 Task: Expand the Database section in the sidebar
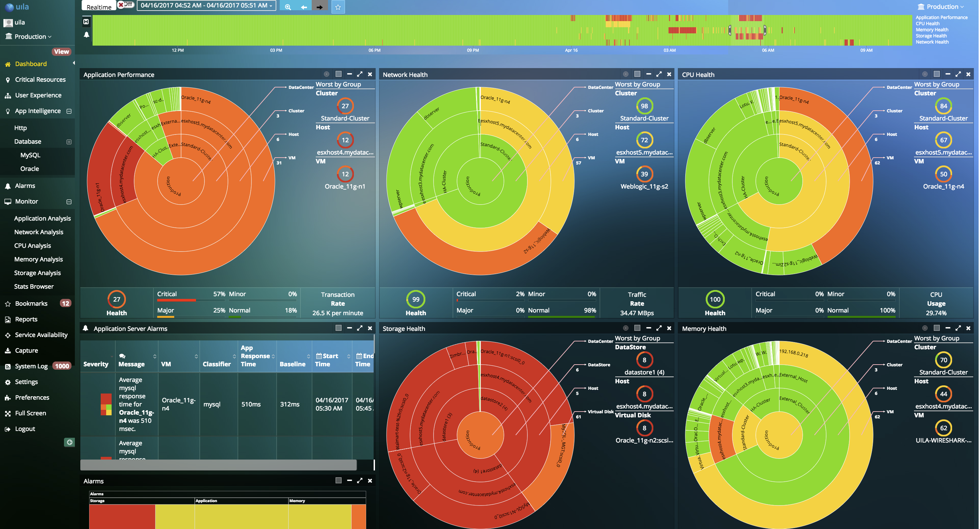tap(69, 141)
